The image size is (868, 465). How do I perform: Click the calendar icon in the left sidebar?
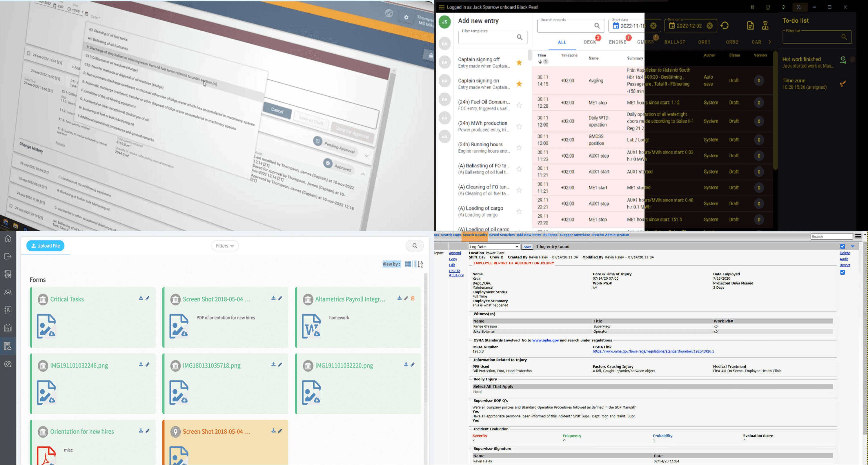pyautogui.click(x=8, y=328)
